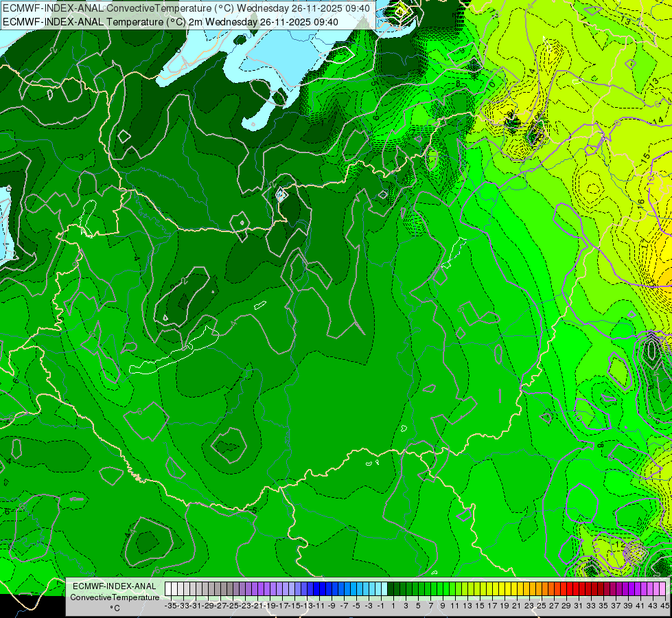Click the ConvectiveTemperature legend caption

pyautogui.click(x=115, y=597)
